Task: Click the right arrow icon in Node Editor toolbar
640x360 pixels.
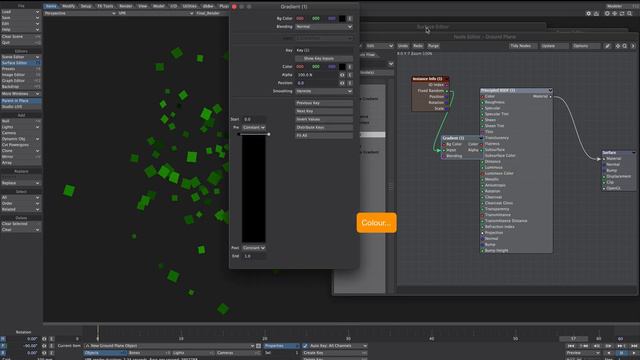Action: (x=633, y=46)
